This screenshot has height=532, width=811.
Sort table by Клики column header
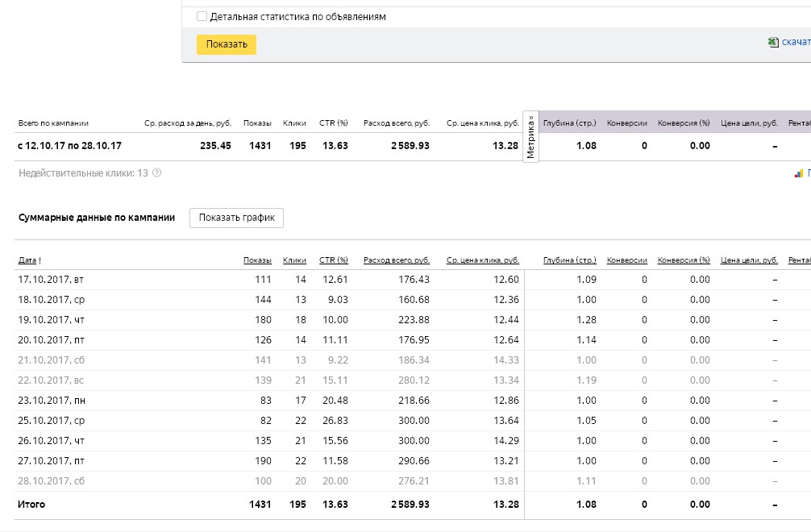[x=294, y=260]
